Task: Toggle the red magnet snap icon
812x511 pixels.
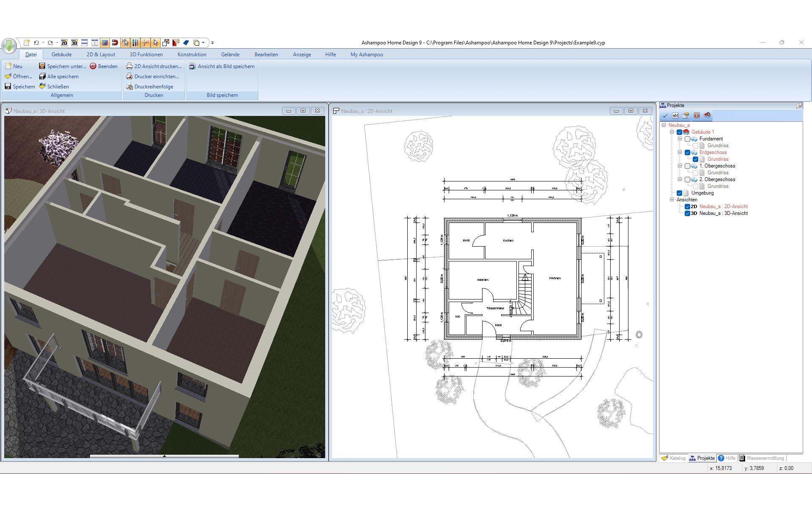Action: click(115, 43)
